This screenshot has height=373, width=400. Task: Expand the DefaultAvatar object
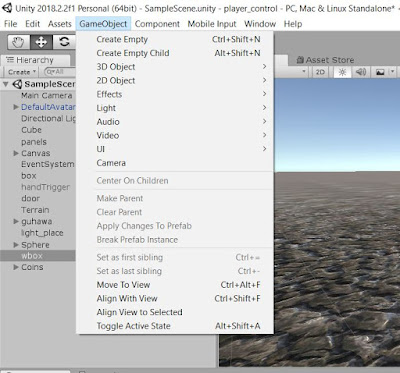pyautogui.click(x=16, y=107)
